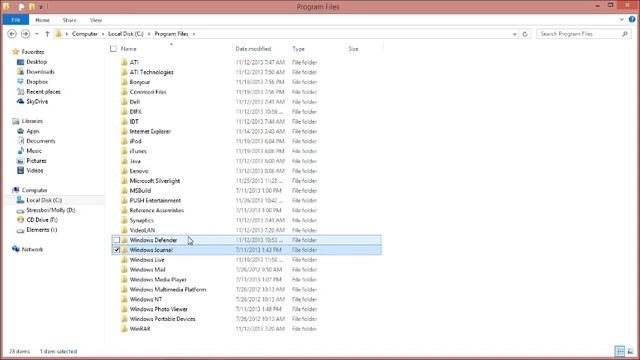Open Dropbox in Favorites

[37, 82]
